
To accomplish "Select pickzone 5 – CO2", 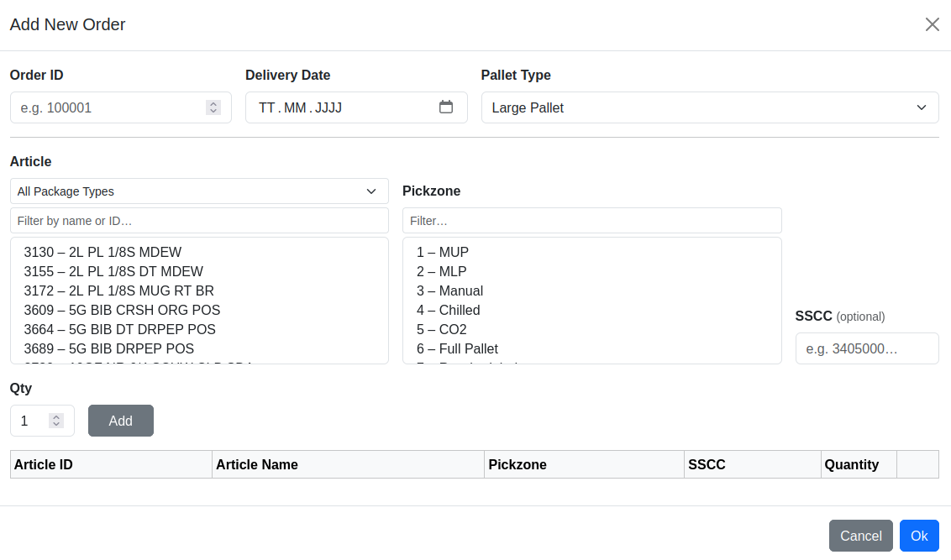I will 592,330.
